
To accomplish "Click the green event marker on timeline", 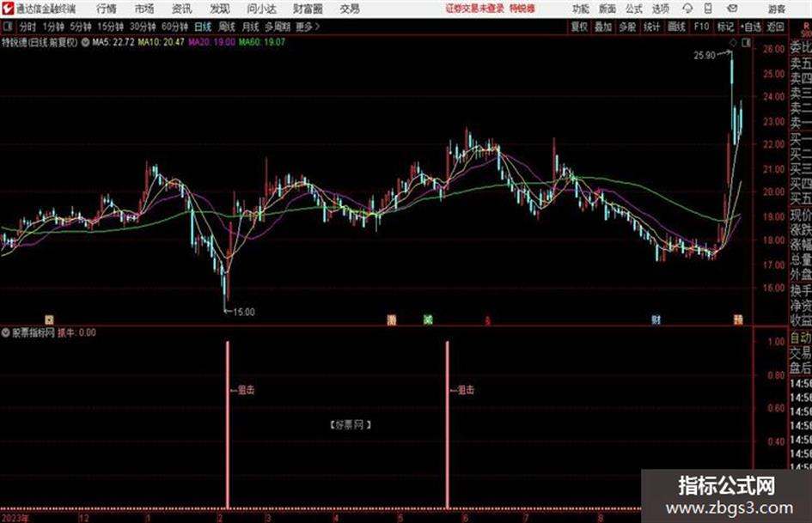I will (x=428, y=320).
